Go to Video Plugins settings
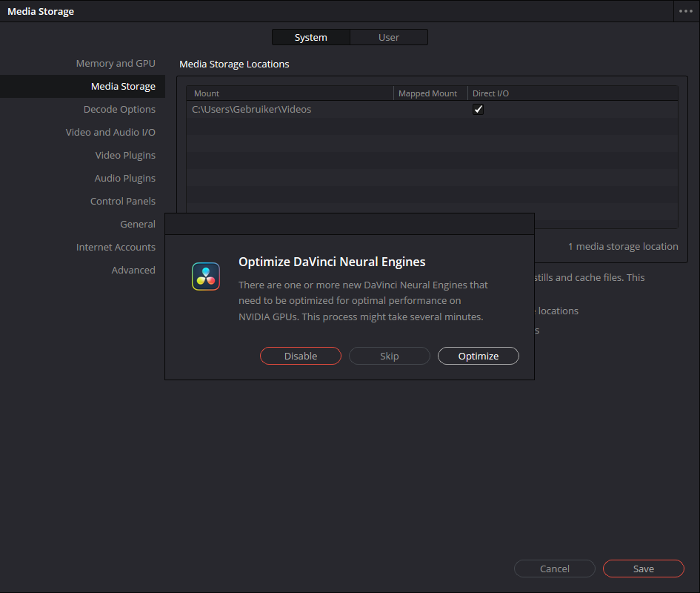Viewport: 700px width, 593px height. coord(125,155)
